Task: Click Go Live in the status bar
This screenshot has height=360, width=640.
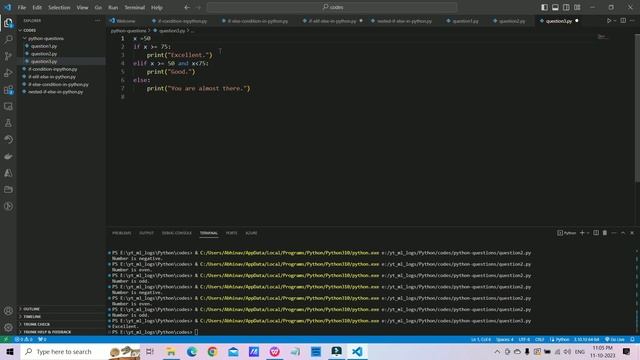Action: click(x=615, y=340)
